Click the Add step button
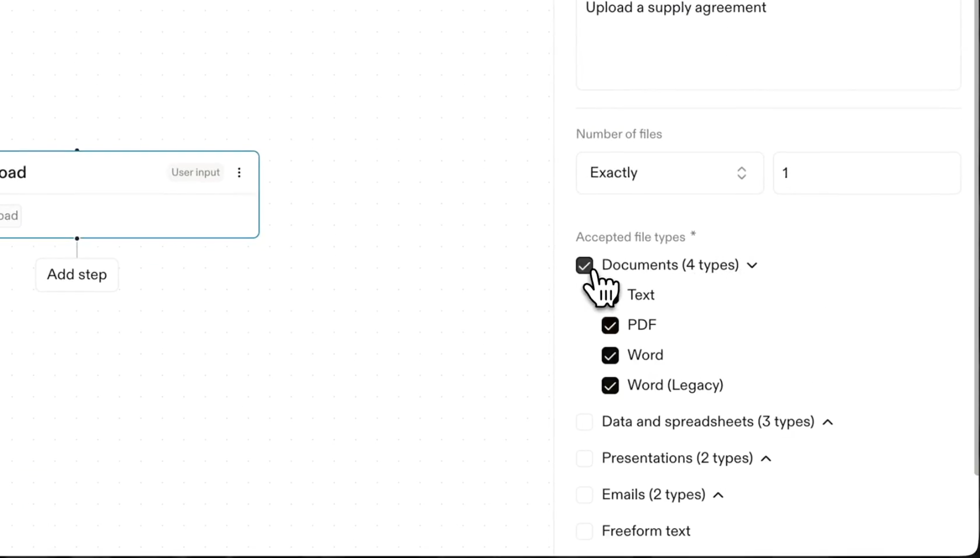 coord(77,275)
